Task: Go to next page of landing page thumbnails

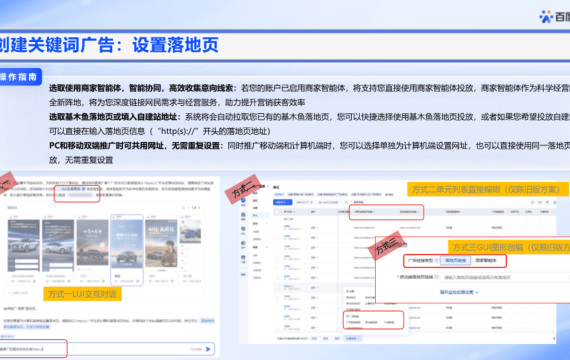Action: click(x=199, y=208)
